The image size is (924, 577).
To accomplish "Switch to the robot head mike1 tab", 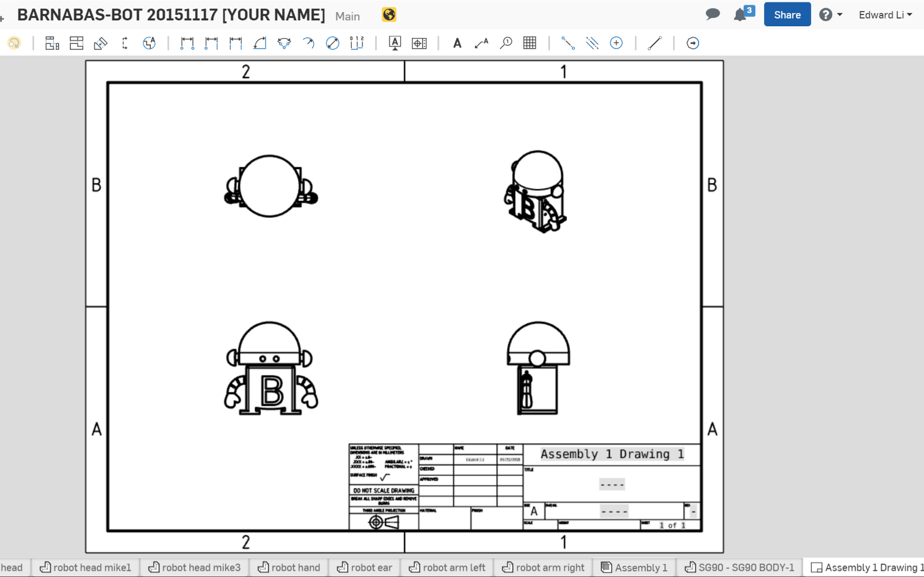I will click(86, 567).
